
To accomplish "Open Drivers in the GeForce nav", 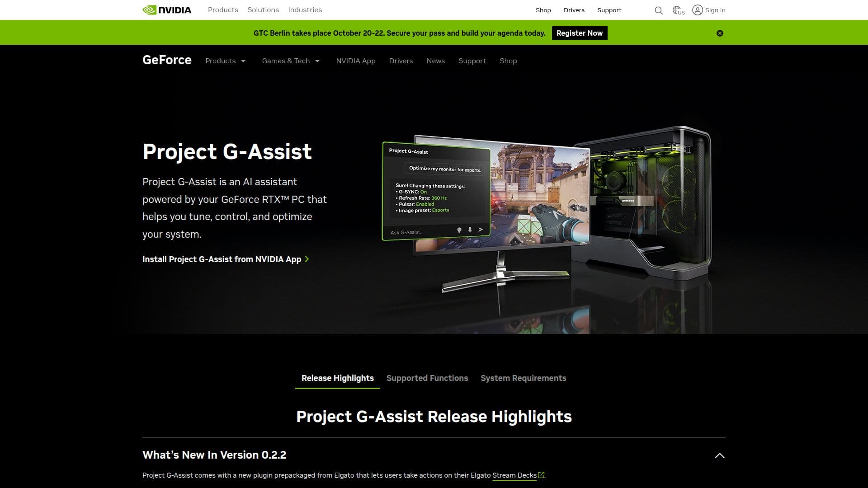I will 401,61.
